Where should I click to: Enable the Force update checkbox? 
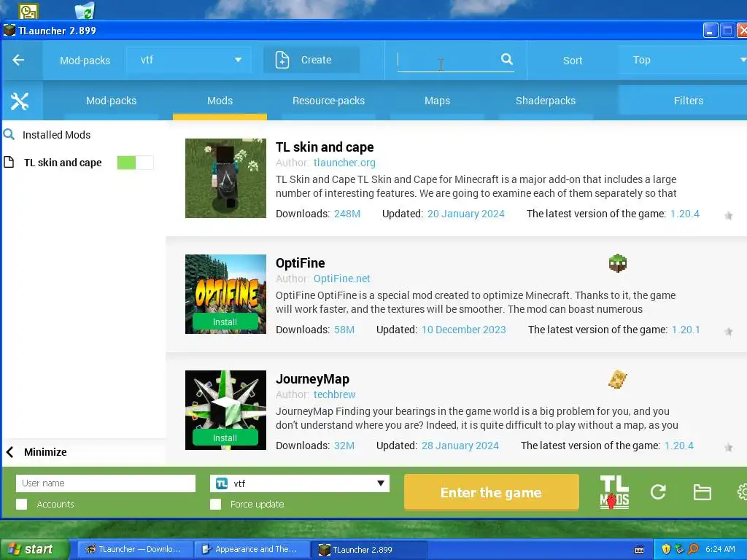215,505
